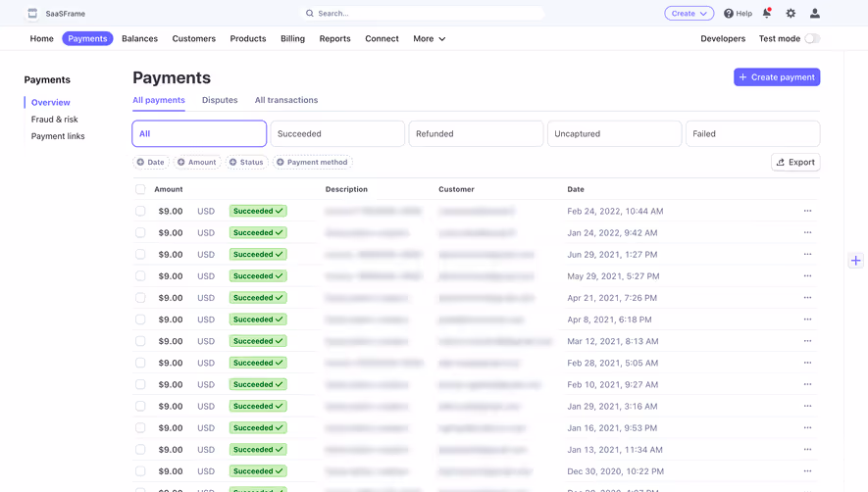
Task: Expand the More navigation menu
Action: pos(429,39)
